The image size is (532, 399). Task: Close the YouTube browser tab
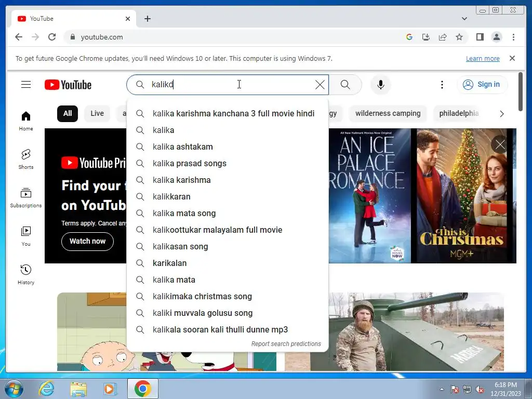[128, 19]
